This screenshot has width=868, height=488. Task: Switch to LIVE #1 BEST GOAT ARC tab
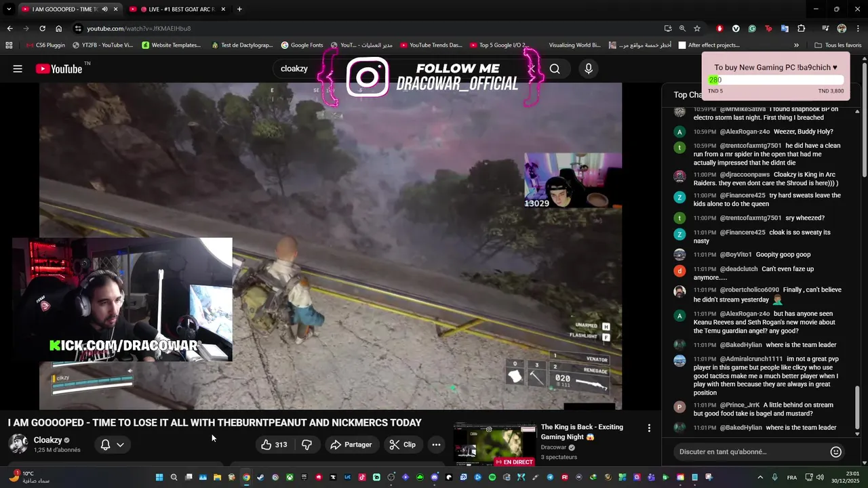pos(178,9)
